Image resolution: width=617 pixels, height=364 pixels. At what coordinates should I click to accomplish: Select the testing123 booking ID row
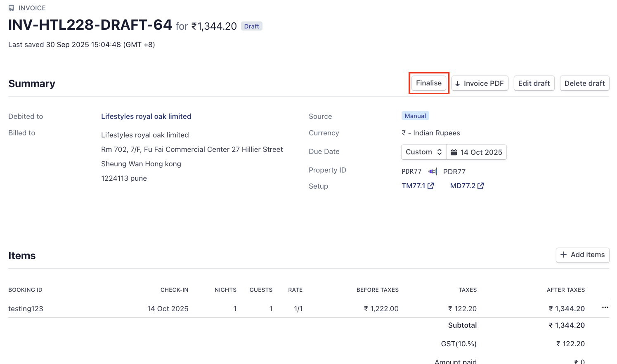pos(26,309)
